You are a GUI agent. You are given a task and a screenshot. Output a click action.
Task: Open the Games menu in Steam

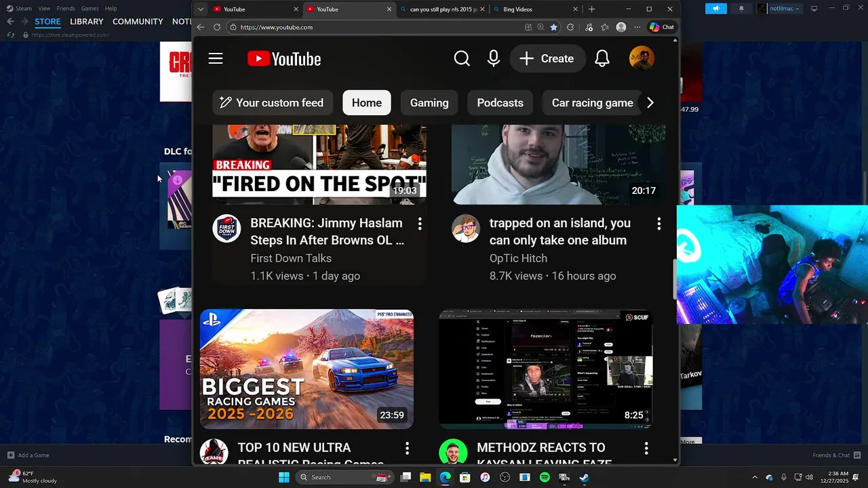click(90, 8)
